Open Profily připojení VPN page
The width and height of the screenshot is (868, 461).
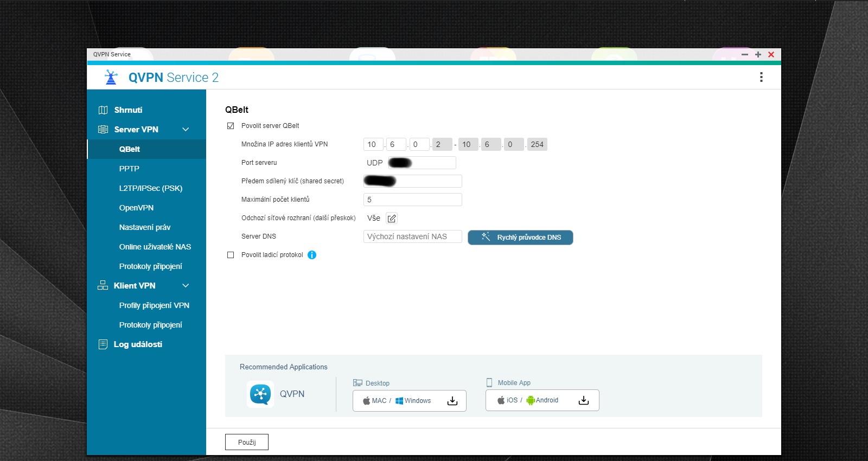coord(154,305)
